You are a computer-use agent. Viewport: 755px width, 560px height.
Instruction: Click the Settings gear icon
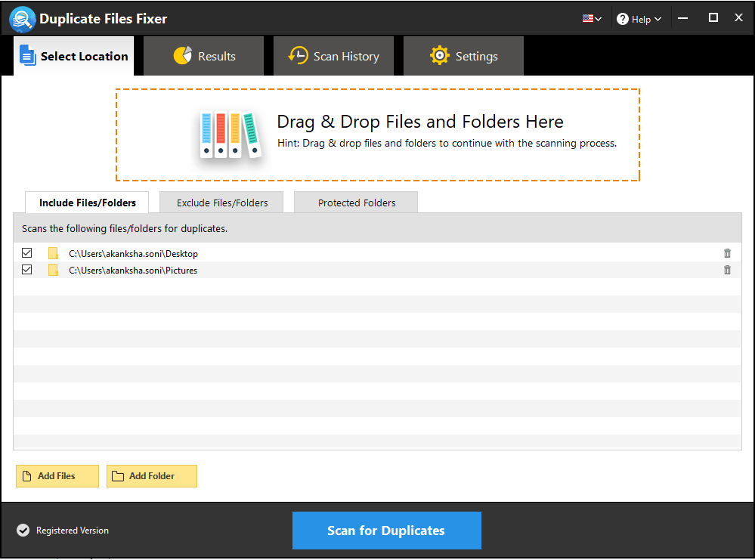click(x=440, y=56)
